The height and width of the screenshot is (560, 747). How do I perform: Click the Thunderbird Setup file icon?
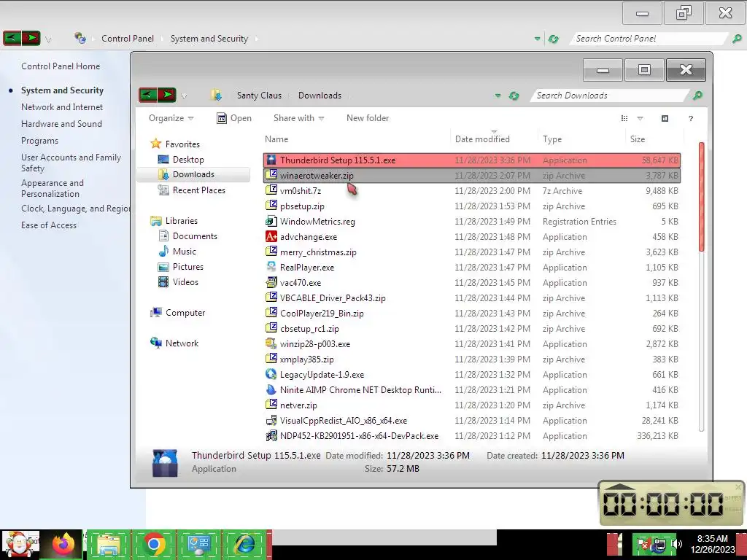[x=271, y=160]
